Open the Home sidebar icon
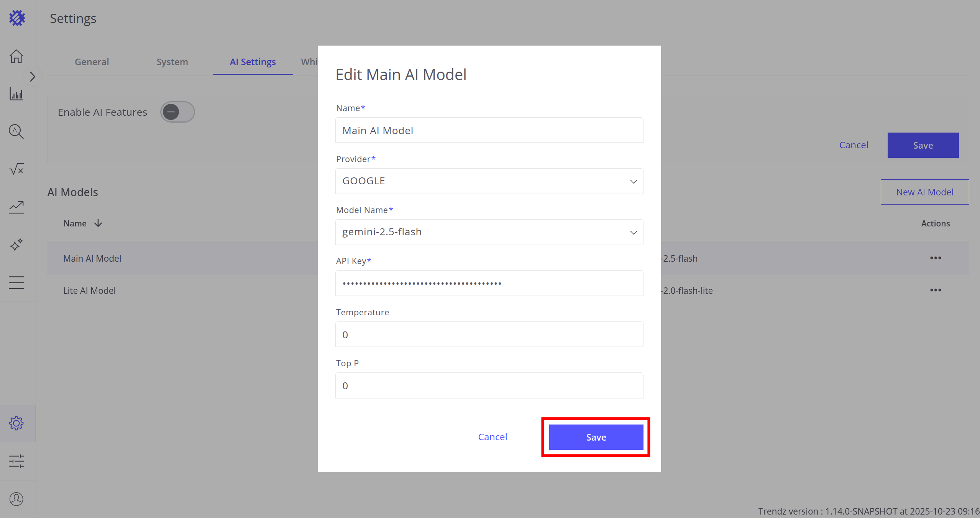 pyautogui.click(x=16, y=56)
